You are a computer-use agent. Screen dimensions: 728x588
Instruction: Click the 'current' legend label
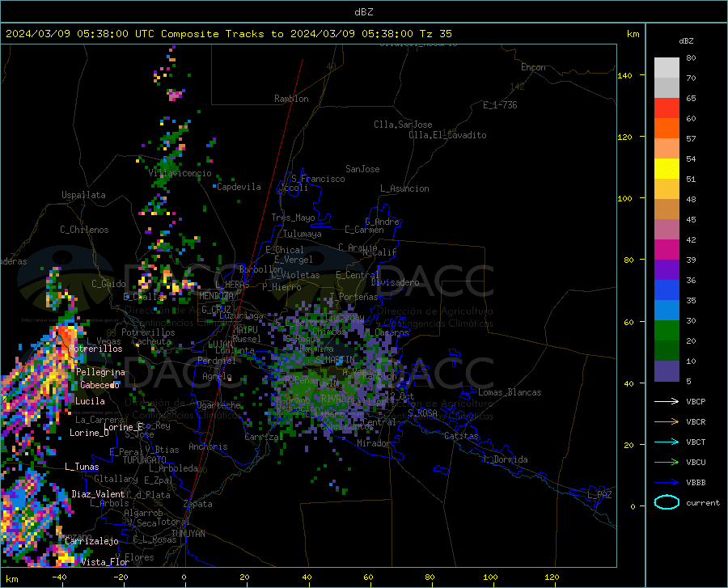pos(703,502)
